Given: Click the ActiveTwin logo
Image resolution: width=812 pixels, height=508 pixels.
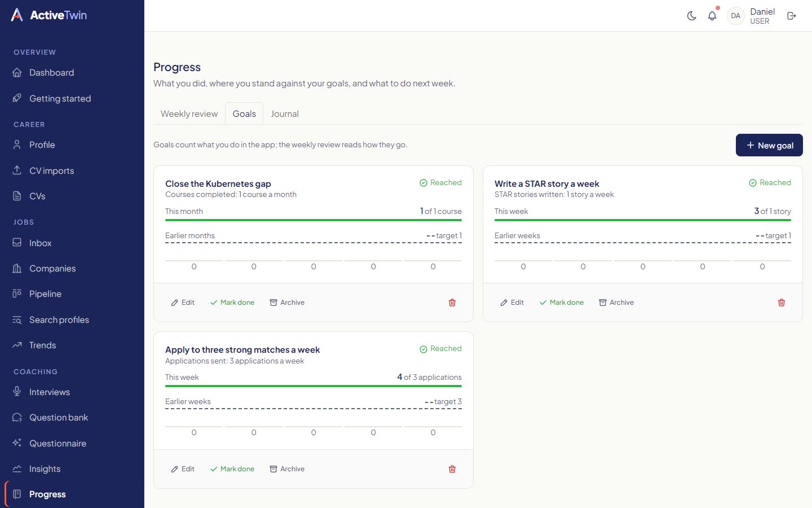Looking at the screenshot, I should tap(49, 15).
